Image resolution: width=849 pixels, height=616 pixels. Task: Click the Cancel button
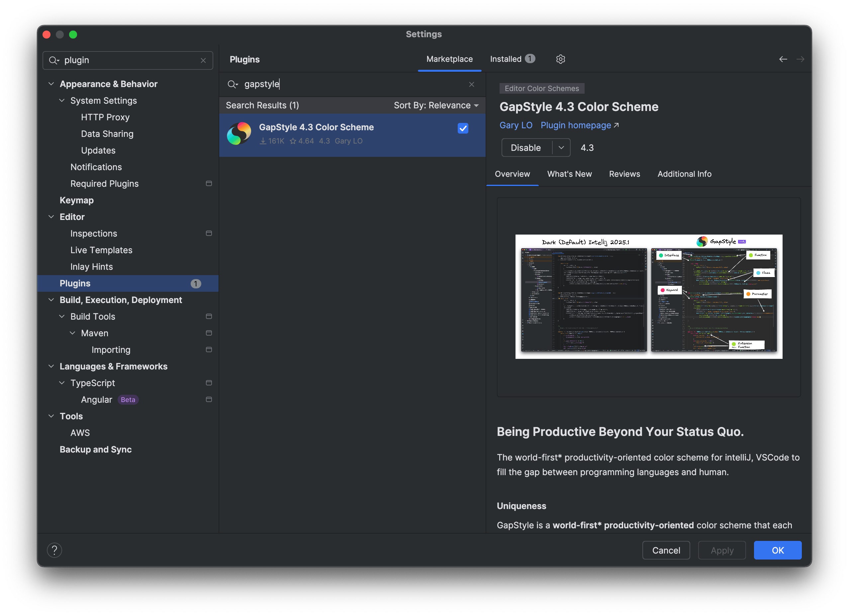(666, 550)
